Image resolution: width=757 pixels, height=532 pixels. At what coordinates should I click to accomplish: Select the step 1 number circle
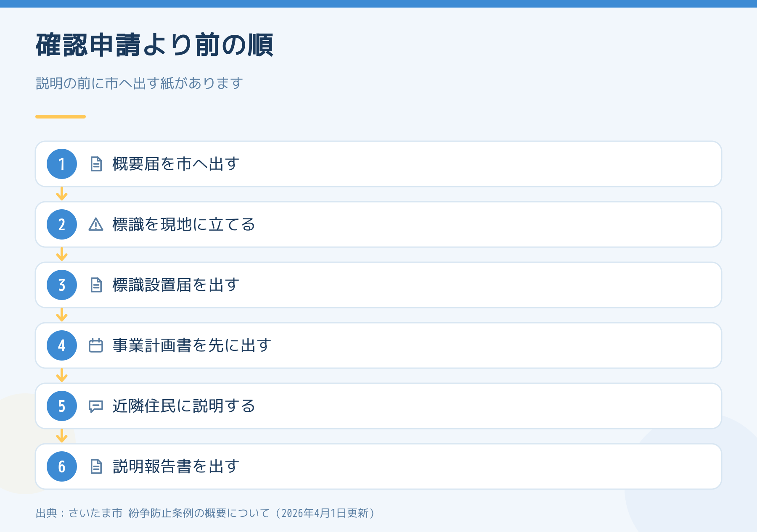coord(62,164)
